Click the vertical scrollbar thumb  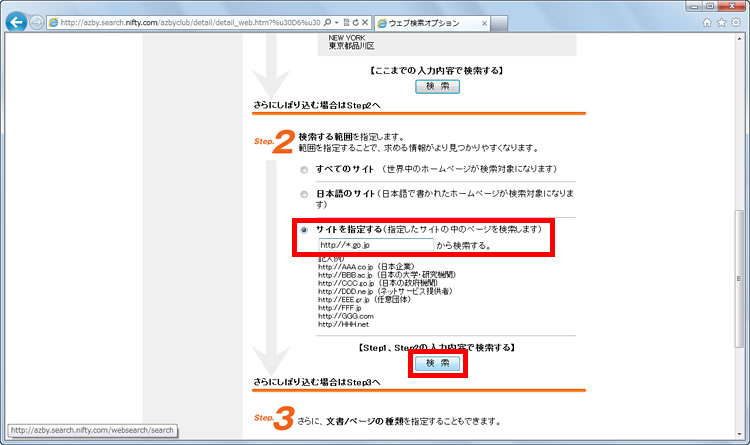740,278
